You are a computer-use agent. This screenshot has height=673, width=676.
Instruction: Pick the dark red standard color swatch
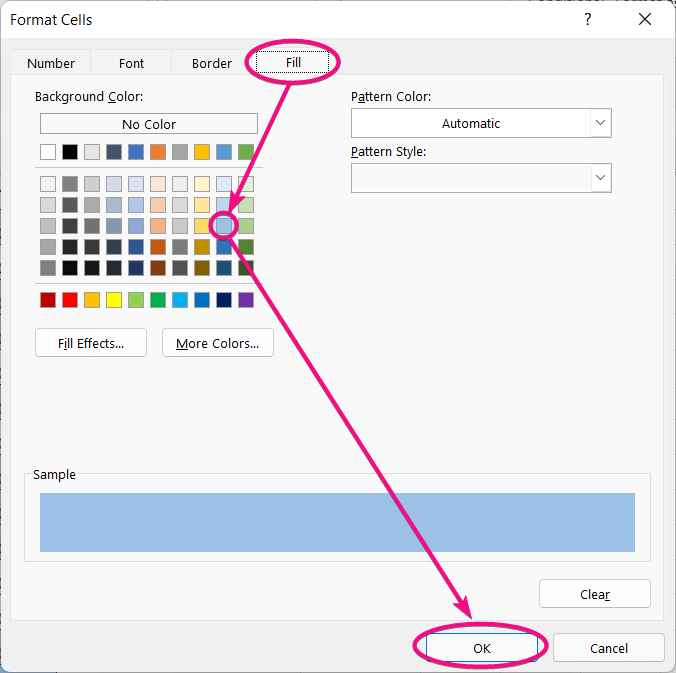(48, 300)
